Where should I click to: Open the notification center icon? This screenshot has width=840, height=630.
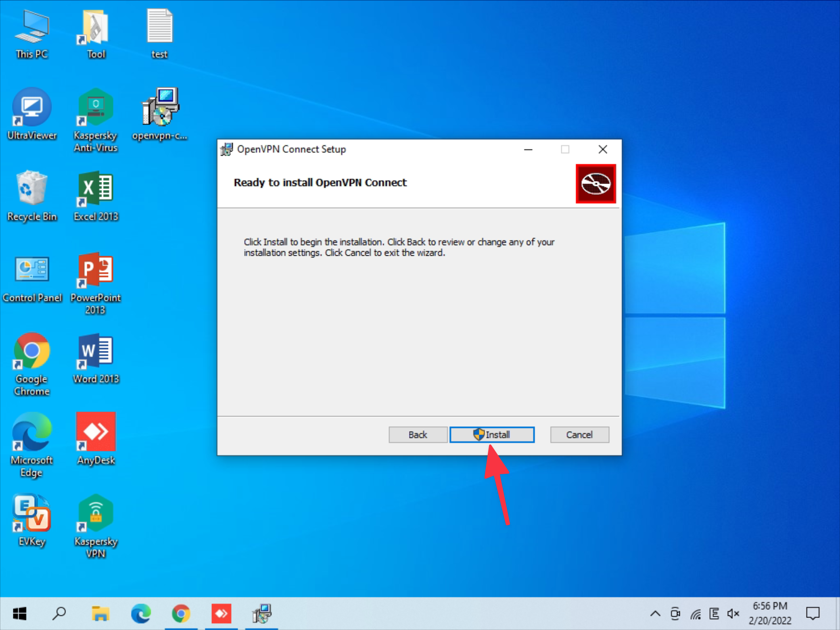813,614
